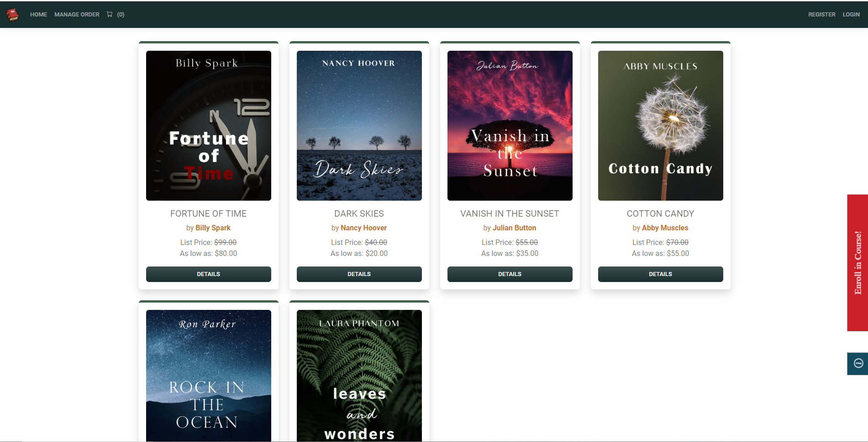View details for Fortune of Time
The image size is (868, 442).
(x=208, y=274)
